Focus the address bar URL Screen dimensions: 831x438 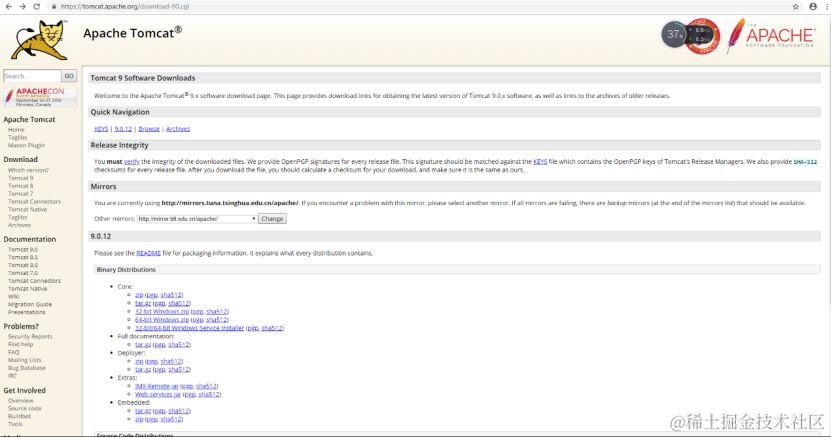coord(125,6)
